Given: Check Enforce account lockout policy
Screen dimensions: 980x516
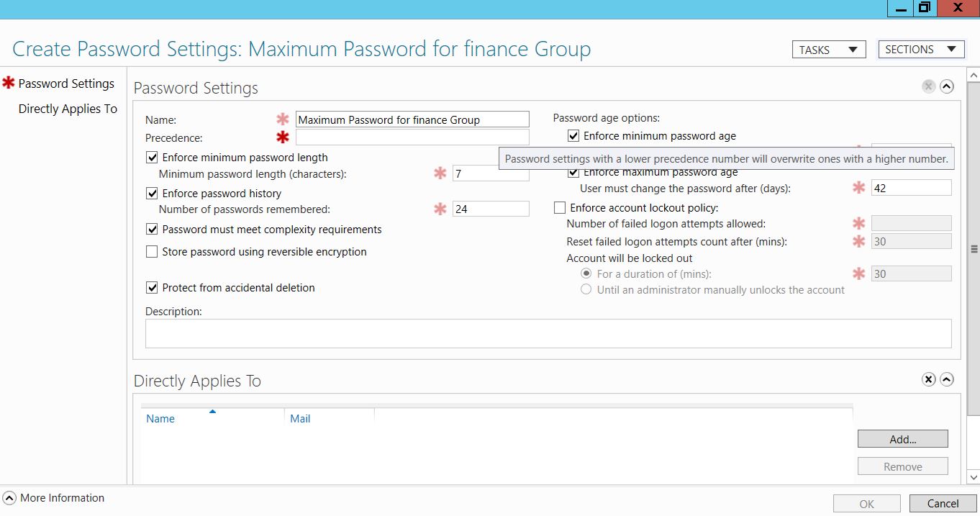Looking at the screenshot, I should 560,208.
